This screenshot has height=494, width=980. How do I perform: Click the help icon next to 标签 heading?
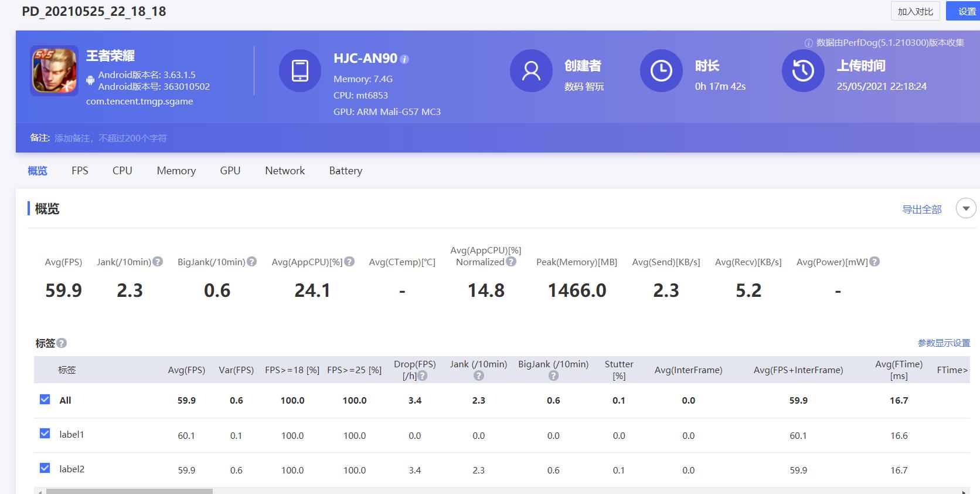point(62,343)
